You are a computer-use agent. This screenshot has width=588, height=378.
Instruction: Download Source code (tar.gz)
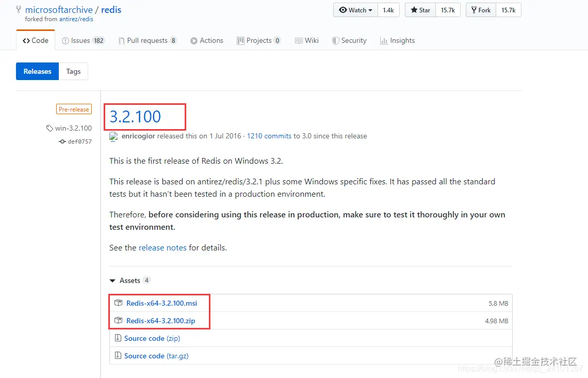click(156, 356)
